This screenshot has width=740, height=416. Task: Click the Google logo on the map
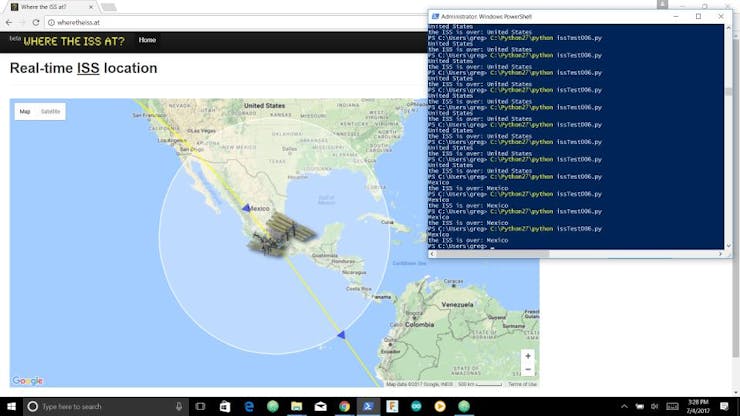tap(27, 381)
